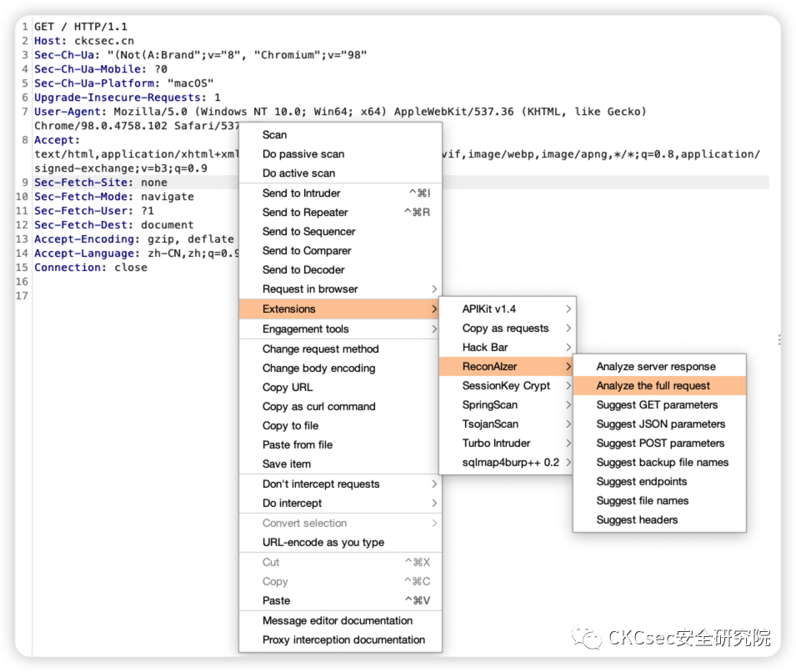This screenshot has height=672, width=796.
Task: Expand Request in browser submenu arrow
Action: tap(434, 289)
